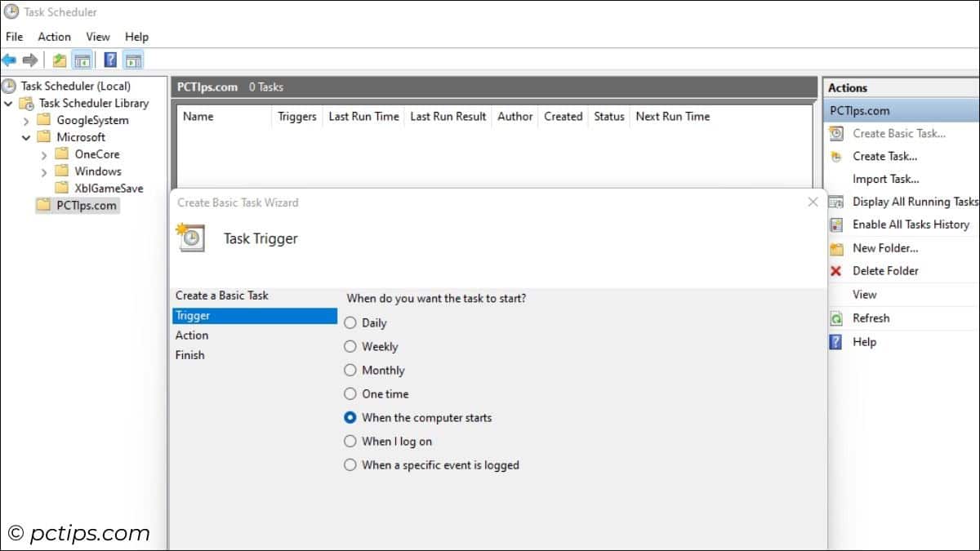
Task: Click the Up one level folder icon
Action: click(x=60, y=60)
